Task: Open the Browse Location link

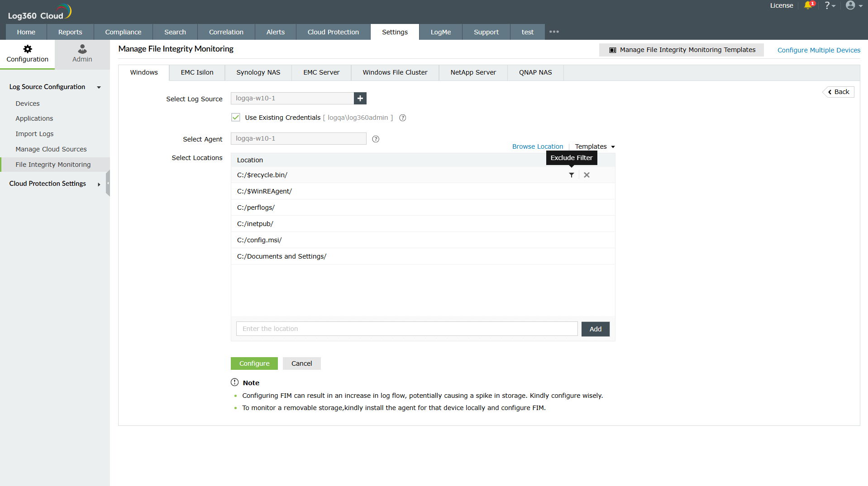Action: coord(537,146)
